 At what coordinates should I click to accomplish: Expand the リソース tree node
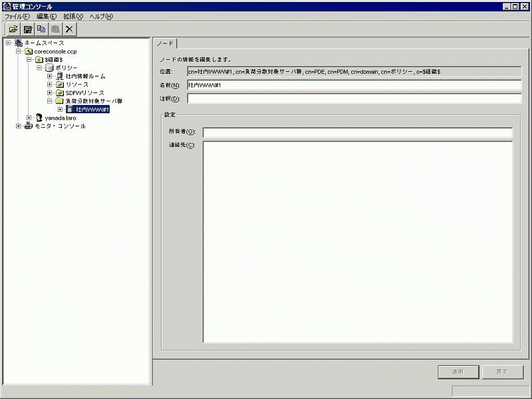pyautogui.click(x=50, y=84)
